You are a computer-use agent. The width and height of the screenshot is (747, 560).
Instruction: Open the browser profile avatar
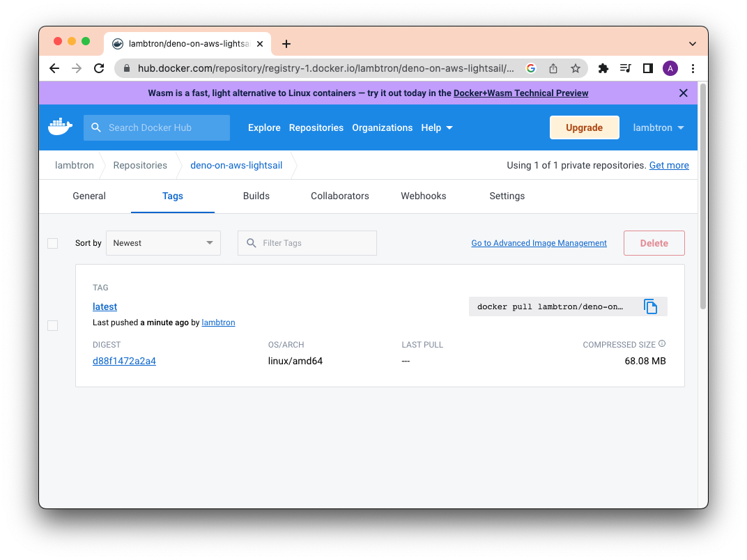670,68
